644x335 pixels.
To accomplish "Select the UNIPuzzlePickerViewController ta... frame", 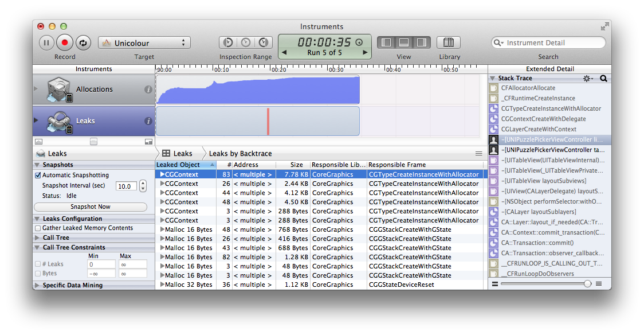I will point(549,150).
